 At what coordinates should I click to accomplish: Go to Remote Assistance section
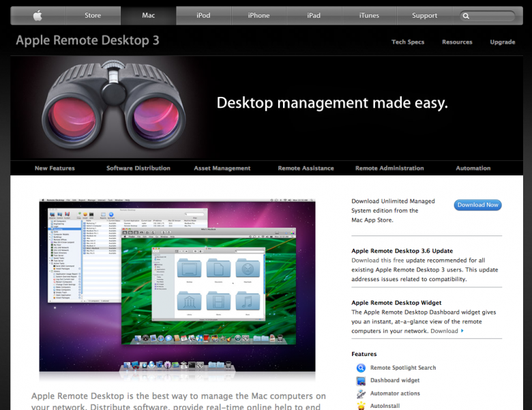pyautogui.click(x=306, y=168)
